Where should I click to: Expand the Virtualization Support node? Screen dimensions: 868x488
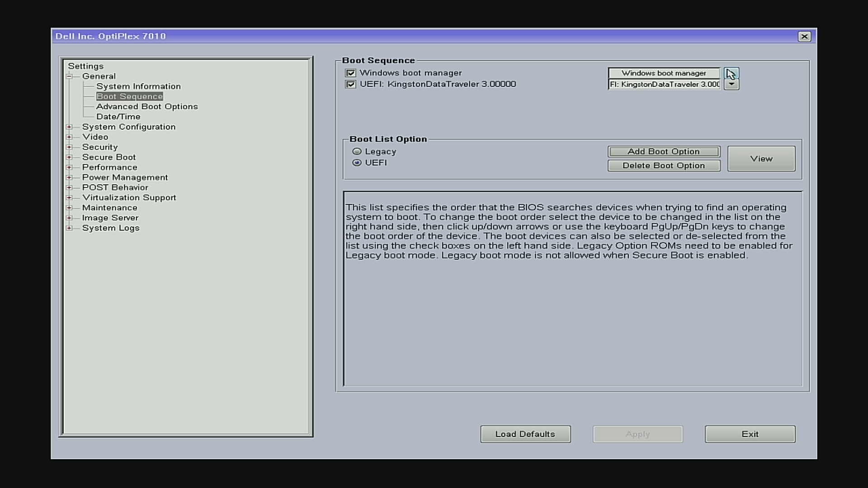69,197
